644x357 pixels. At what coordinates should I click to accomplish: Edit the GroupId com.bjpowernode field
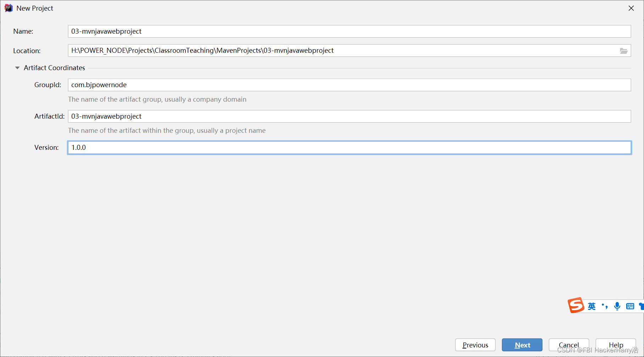(349, 85)
